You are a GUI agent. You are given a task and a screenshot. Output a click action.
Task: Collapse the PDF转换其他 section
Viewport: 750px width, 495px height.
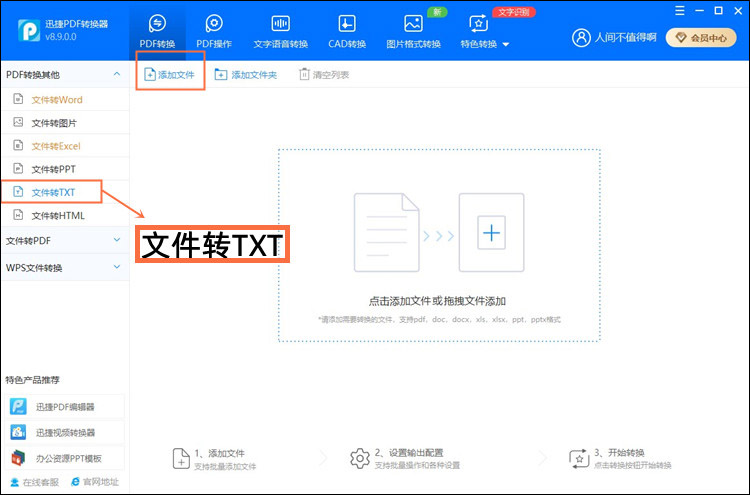point(118,75)
